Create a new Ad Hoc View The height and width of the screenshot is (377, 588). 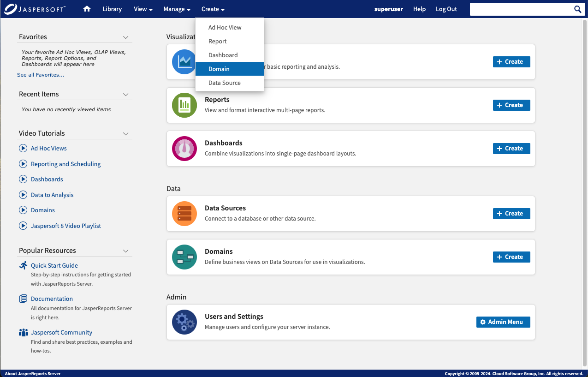(x=511, y=61)
